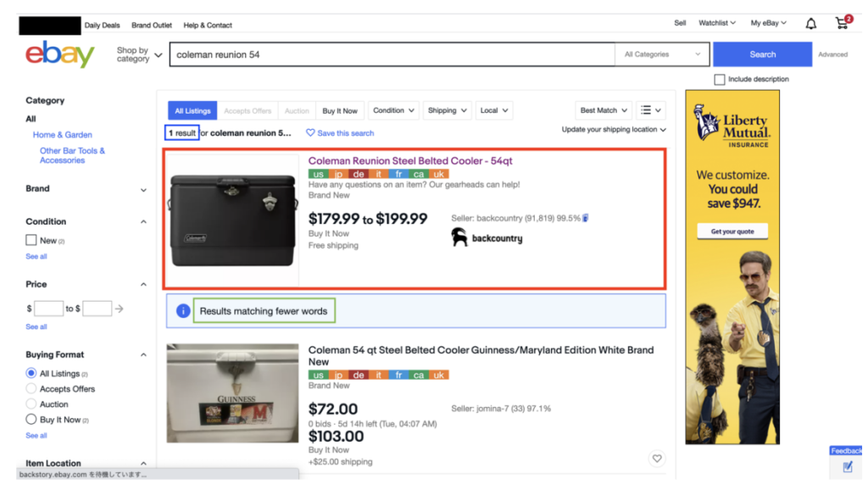Screen dimensions: 868x501
Task: Open the Shop by category dropdown
Action: [139, 54]
